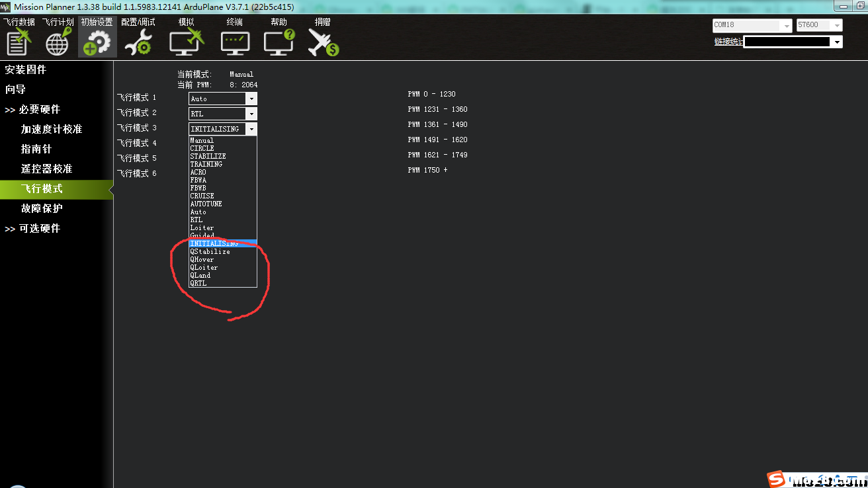Choose highlighted INITIALISING list entry

click(222, 243)
